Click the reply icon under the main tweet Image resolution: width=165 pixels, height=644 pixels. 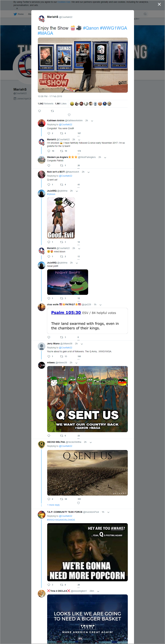point(39,111)
